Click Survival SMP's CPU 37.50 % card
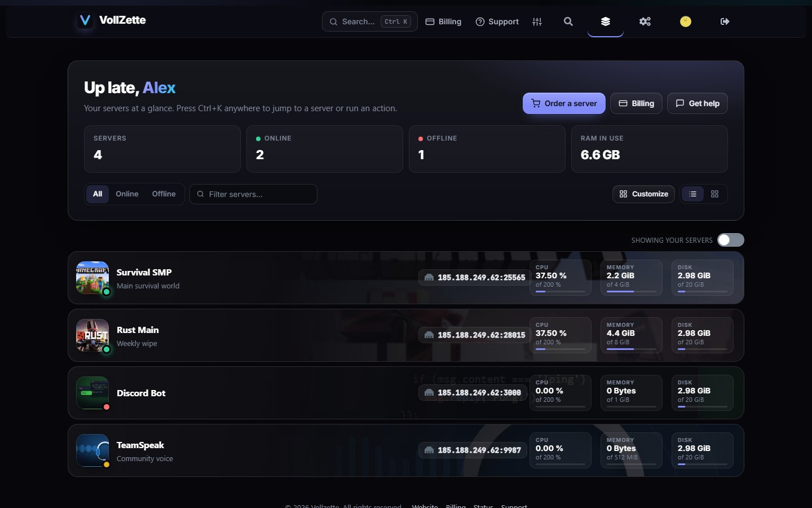The height and width of the screenshot is (508, 812). point(561,278)
